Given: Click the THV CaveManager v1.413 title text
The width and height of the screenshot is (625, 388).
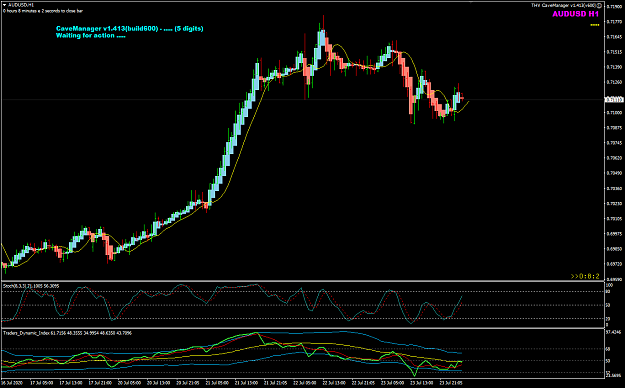Looking at the screenshot, I should (x=564, y=6).
